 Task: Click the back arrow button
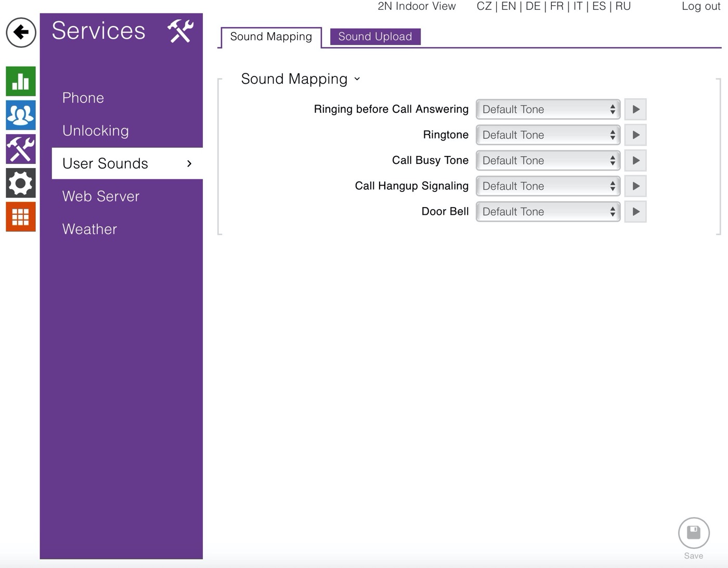click(x=21, y=32)
